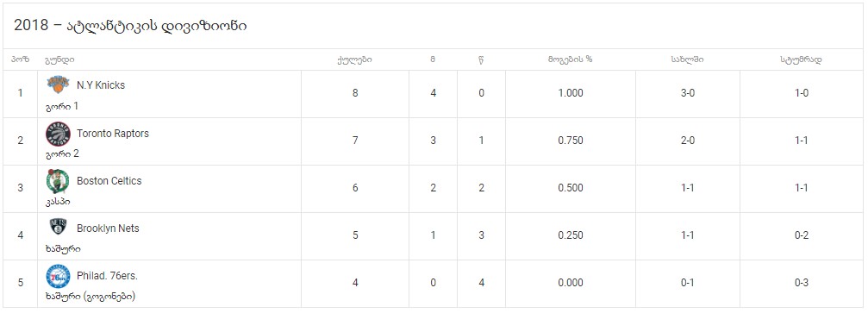Click the გუნდი column header
Viewport: 868px width, 313px height.
pos(59,59)
